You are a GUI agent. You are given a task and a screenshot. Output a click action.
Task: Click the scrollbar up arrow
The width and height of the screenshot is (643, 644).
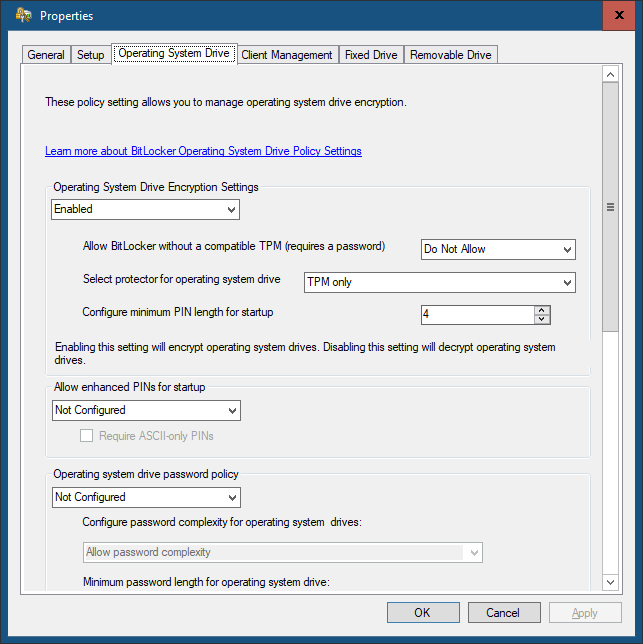[x=611, y=74]
